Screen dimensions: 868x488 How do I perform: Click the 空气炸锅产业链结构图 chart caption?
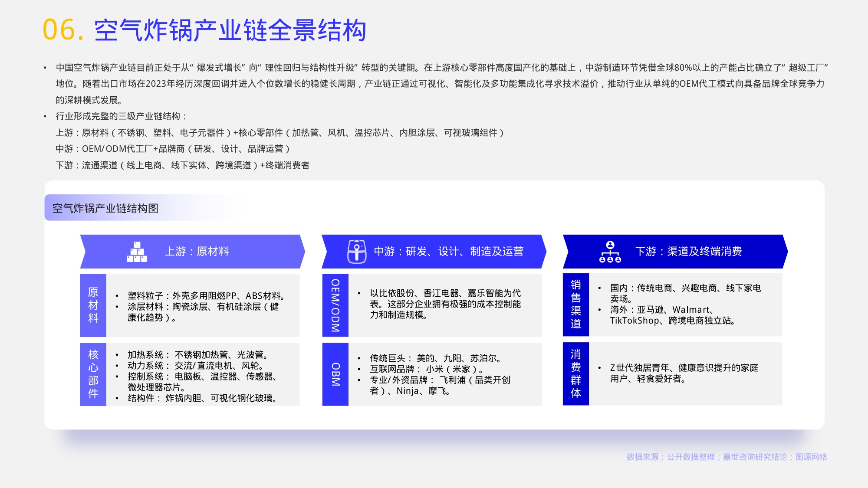click(105, 208)
